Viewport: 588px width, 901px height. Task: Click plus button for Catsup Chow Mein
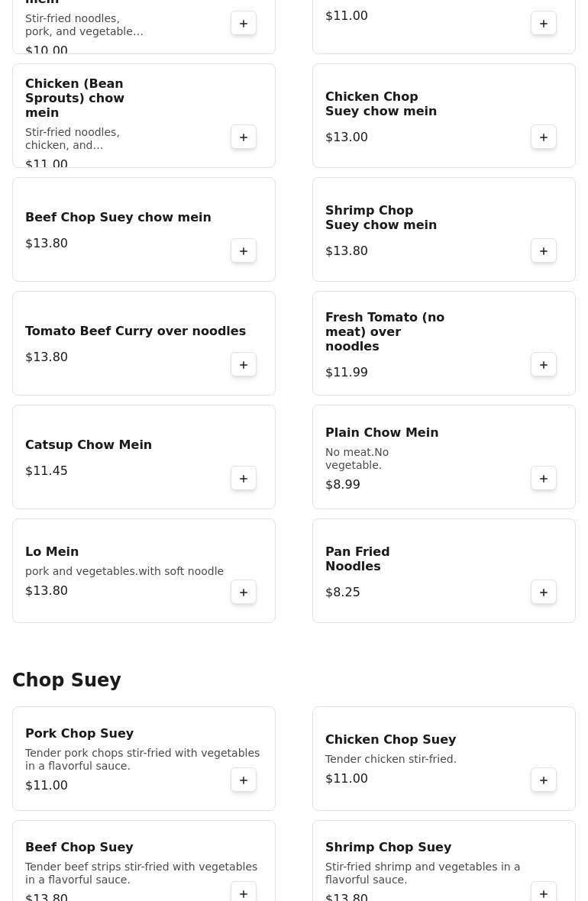[x=244, y=479]
